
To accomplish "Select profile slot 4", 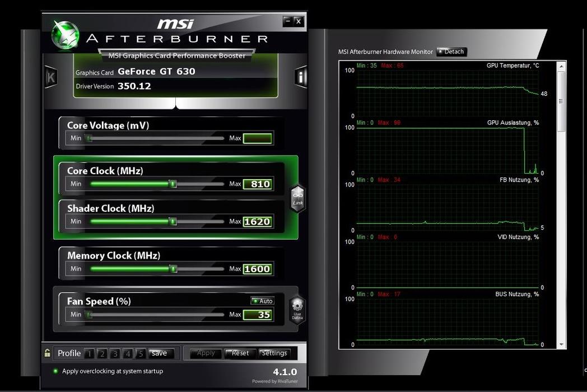I will point(128,353).
